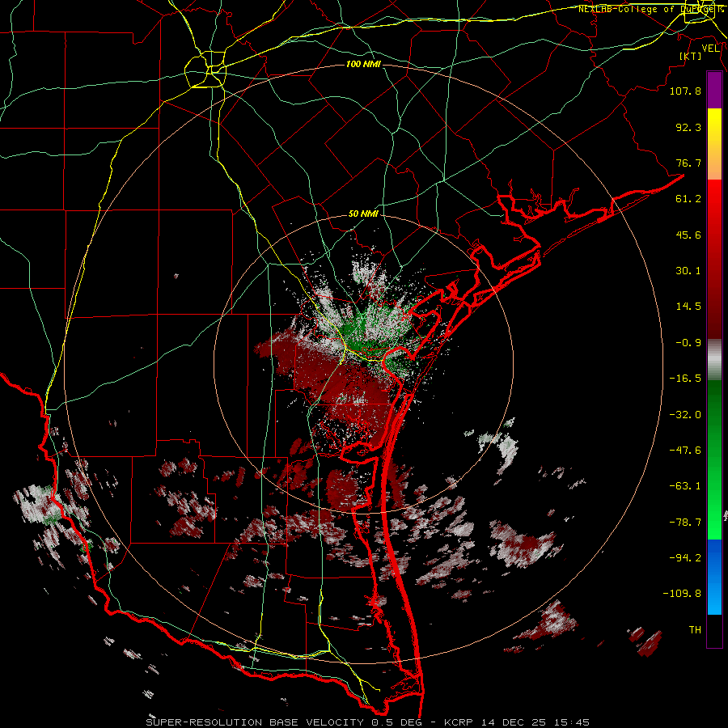Viewport: 728px width, 728px height.
Task: Select the 61.2 velocity scale value
Action: pyautogui.click(x=688, y=199)
